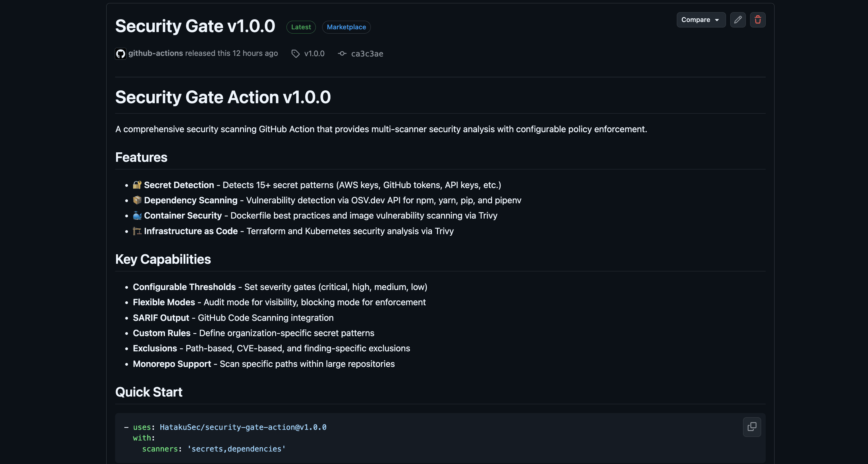This screenshot has width=868, height=464.
Task: Click the Features section heading
Action: 141,157
